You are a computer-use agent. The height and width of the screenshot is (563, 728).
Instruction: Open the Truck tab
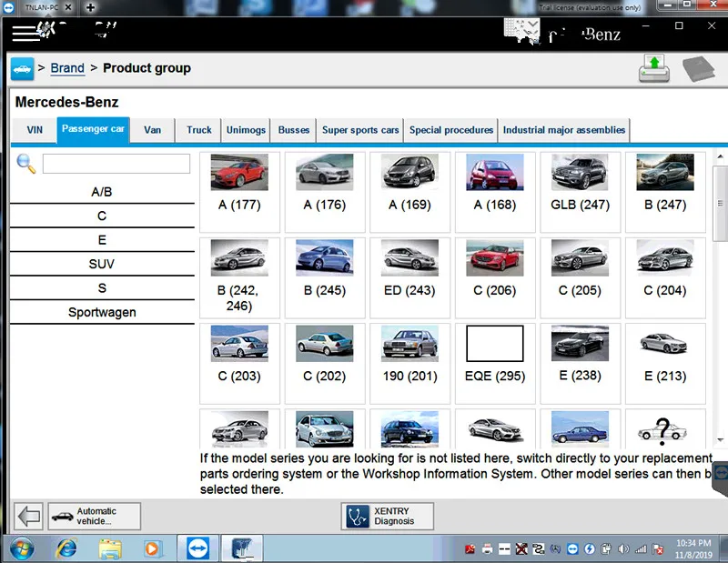(199, 130)
